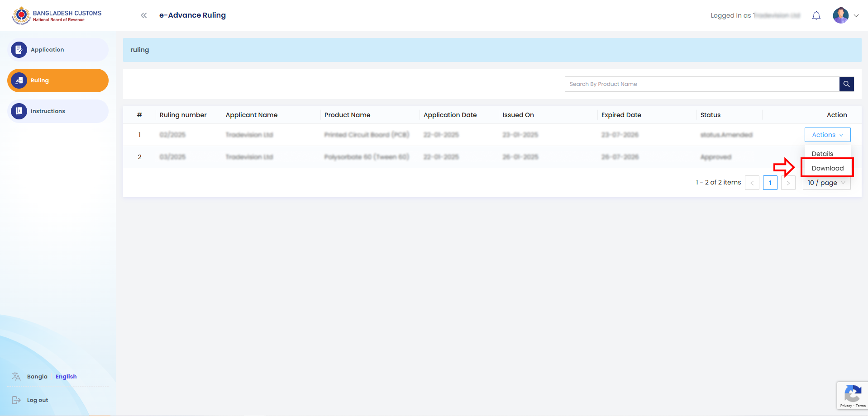Go to the previous page arrow

click(752, 183)
